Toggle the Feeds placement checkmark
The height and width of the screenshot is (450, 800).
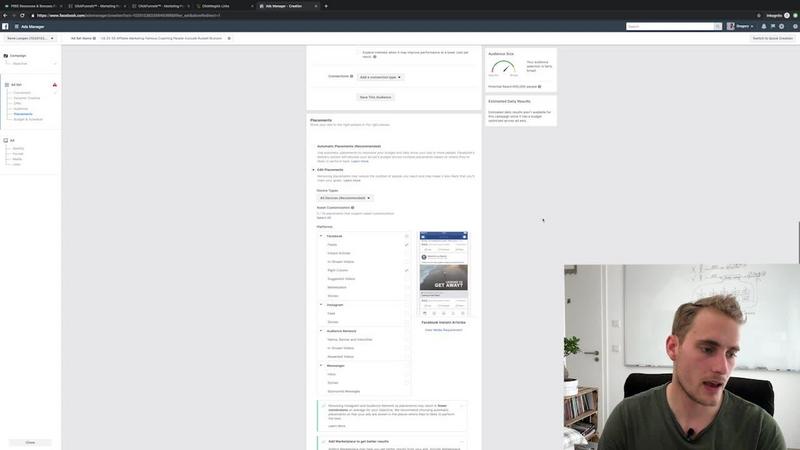407,245
